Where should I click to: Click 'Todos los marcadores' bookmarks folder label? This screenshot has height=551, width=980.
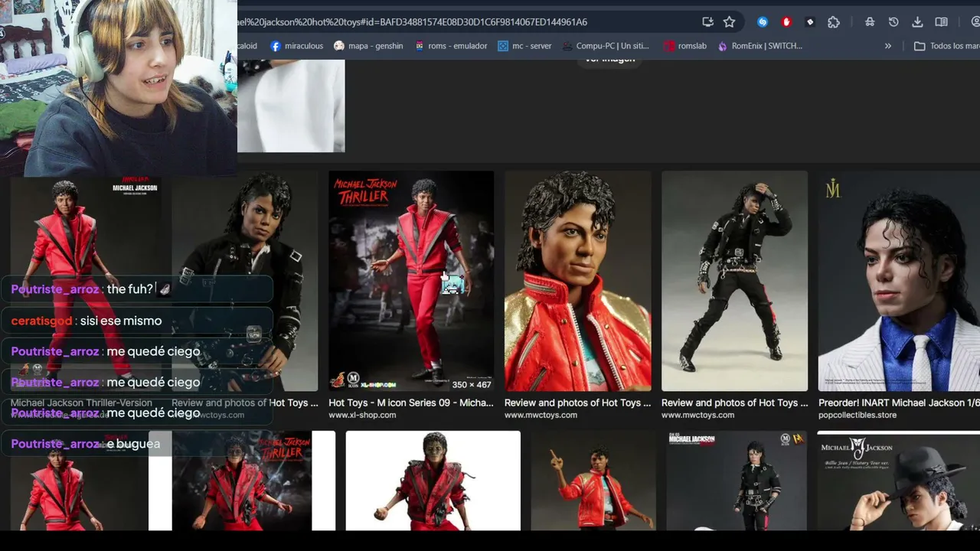click(x=955, y=46)
